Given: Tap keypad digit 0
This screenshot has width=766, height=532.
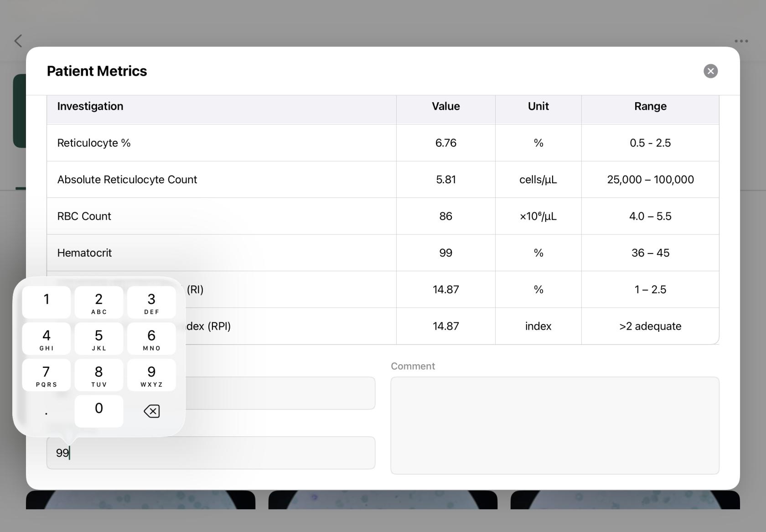Looking at the screenshot, I should click(99, 411).
